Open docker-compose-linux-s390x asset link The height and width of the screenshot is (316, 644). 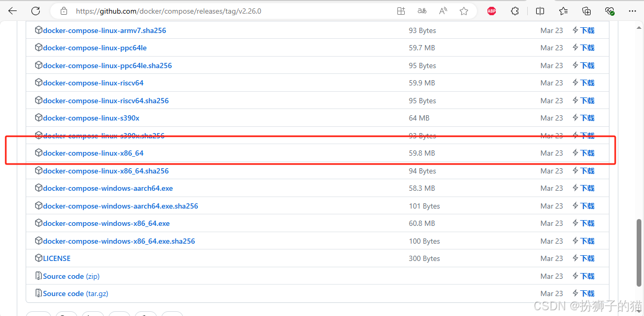pyautogui.click(x=91, y=118)
